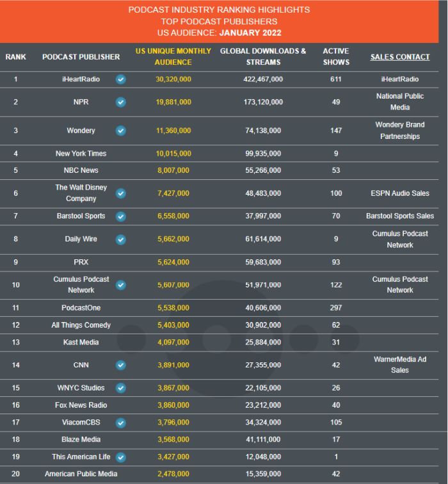Select the 19,881,000 audience value
The width and height of the screenshot is (448, 484).
click(x=173, y=102)
